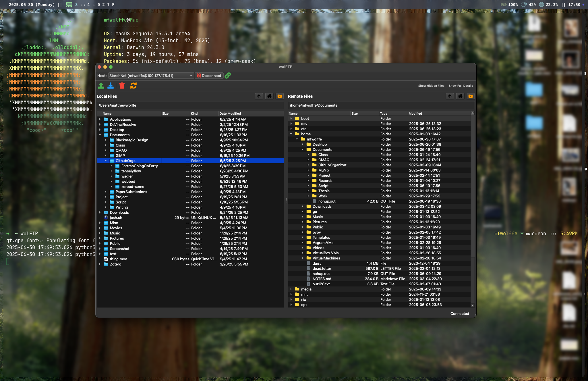
Task: Sort local files by Kind column
Action: (204, 113)
